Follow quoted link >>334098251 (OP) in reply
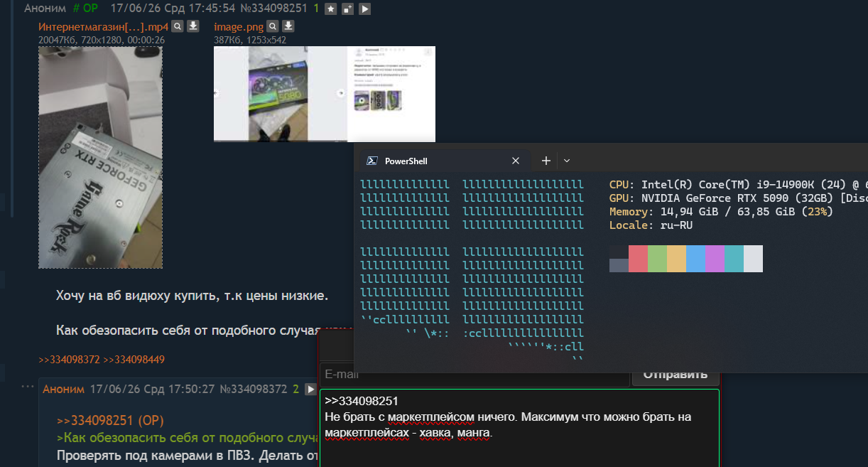This screenshot has height=467, width=868. [x=110, y=420]
